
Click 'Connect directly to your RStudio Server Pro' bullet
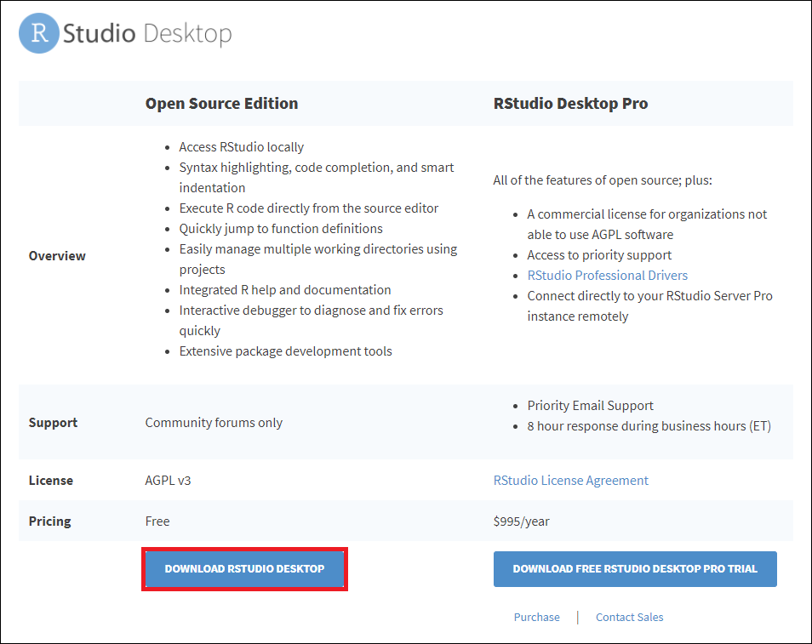point(650,306)
